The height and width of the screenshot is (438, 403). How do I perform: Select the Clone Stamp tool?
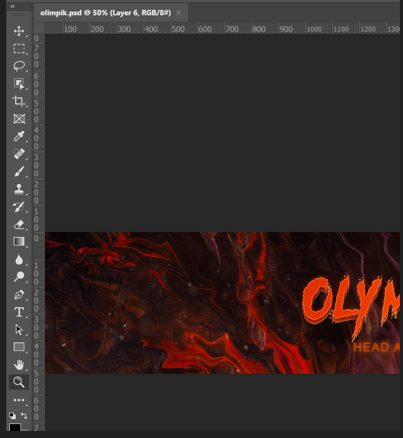[19, 189]
